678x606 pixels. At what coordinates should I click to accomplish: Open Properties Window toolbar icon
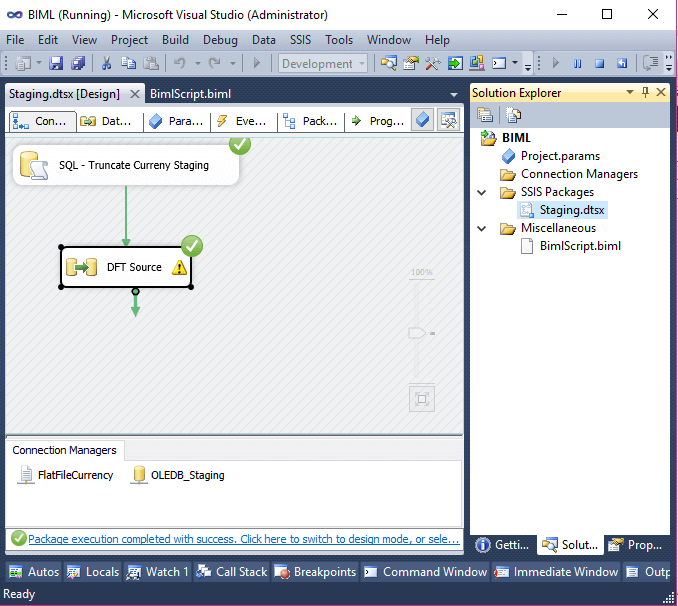[411, 64]
